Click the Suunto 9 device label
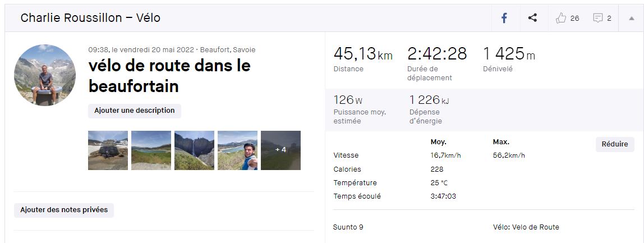 tap(348, 227)
